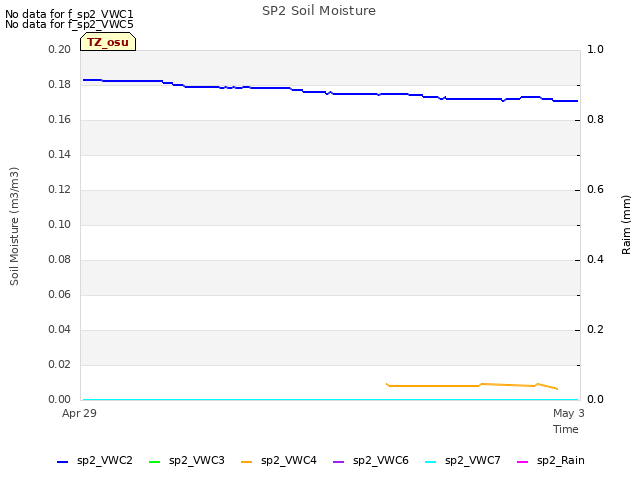
Task: Click the TZ_osu label box
Action: click(x=108, y=42)
